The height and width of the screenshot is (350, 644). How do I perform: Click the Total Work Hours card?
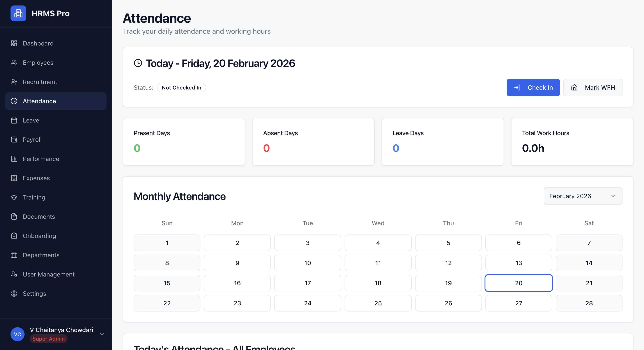click(572, 142)
